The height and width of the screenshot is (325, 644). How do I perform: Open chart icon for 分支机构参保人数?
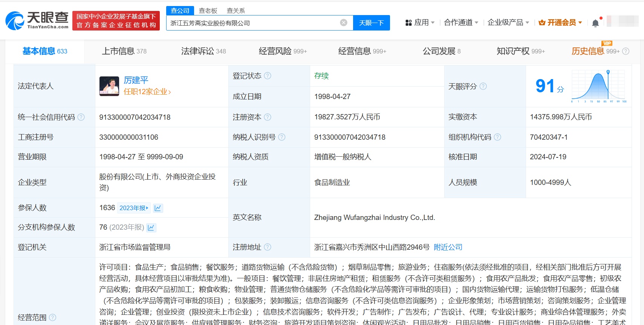point(151,227)
